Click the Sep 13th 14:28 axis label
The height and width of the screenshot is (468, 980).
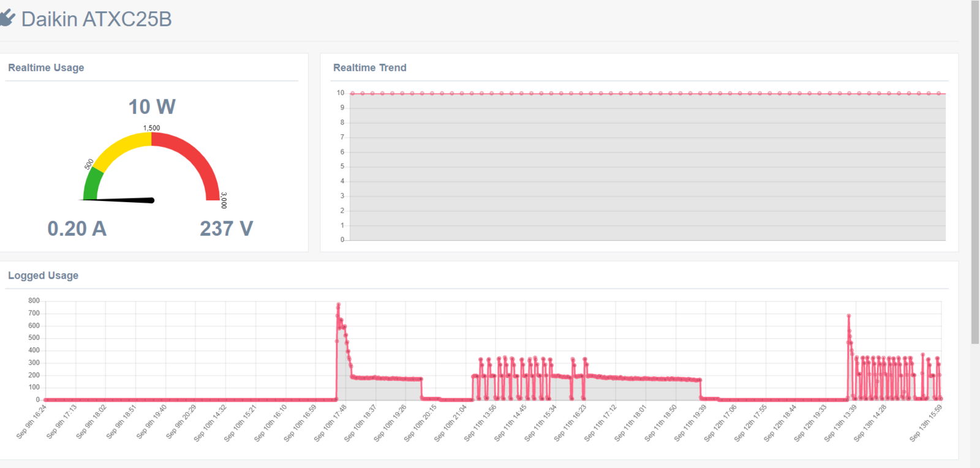coord(870,423)
